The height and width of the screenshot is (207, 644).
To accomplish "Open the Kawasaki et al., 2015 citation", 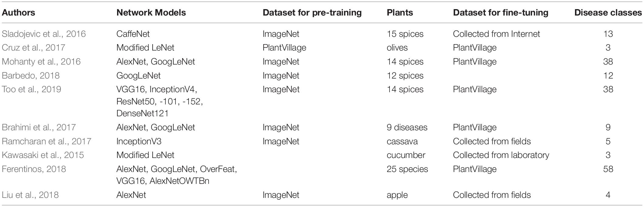I will (x=43, y=155).
